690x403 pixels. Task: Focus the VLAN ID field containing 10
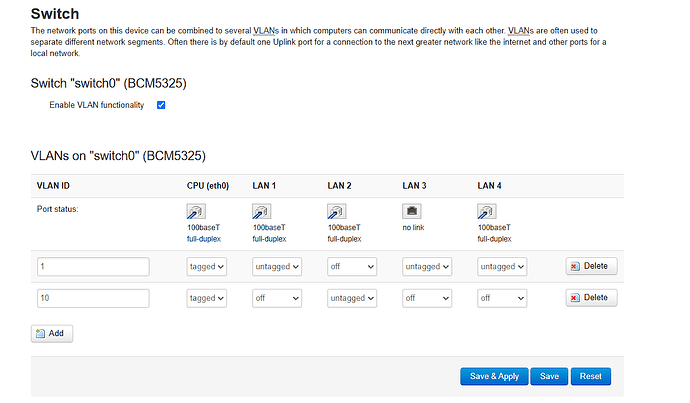tap(93, 298)
